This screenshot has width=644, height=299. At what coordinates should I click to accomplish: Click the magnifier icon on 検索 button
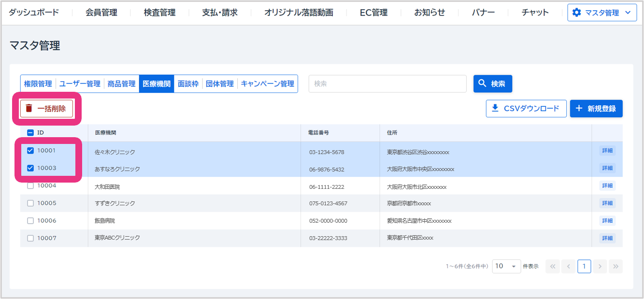[482, 84]
